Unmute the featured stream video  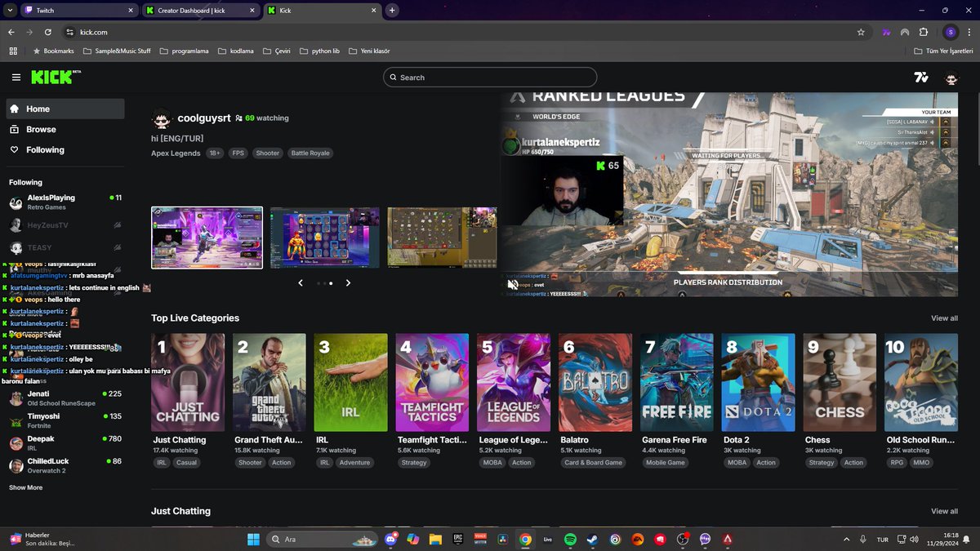tap(513, 284)
